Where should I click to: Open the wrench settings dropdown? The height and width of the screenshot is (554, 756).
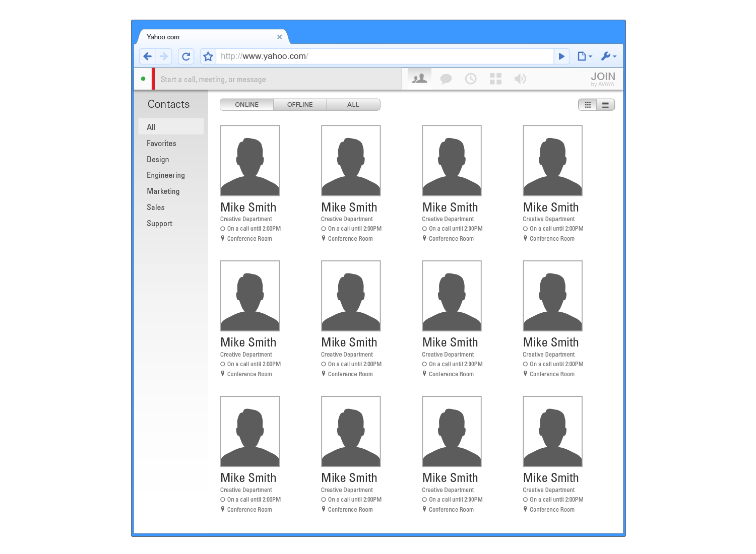609,56
